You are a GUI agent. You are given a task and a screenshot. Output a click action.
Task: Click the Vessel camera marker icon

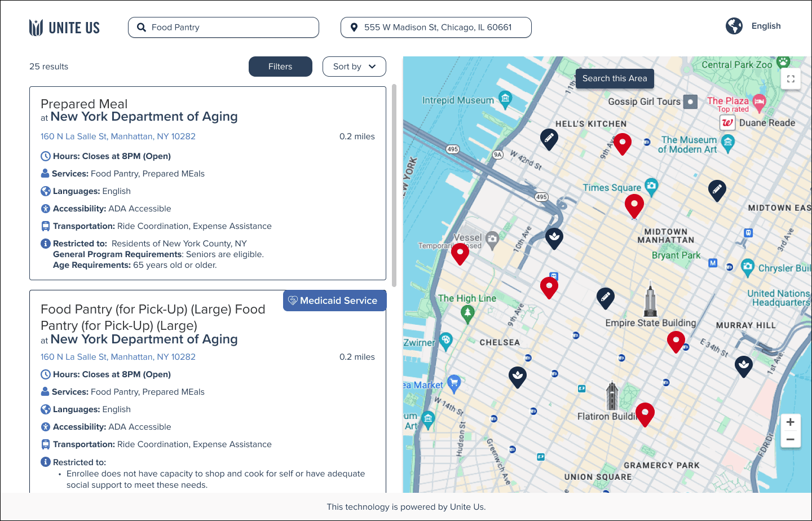click(x=492, y=240)
